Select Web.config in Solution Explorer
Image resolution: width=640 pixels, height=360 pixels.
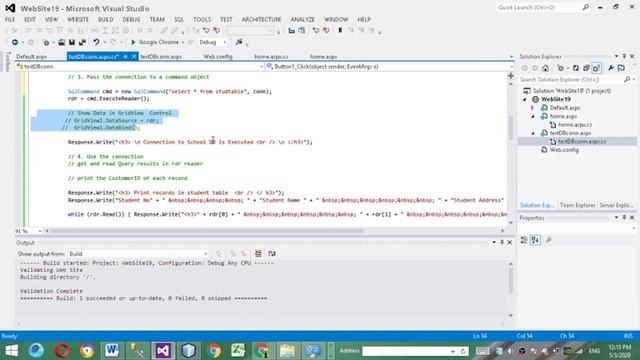click(x=564, y=150)
